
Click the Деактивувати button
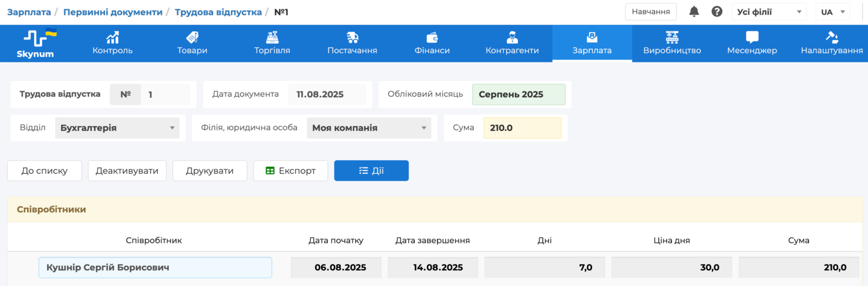point(127,171)
